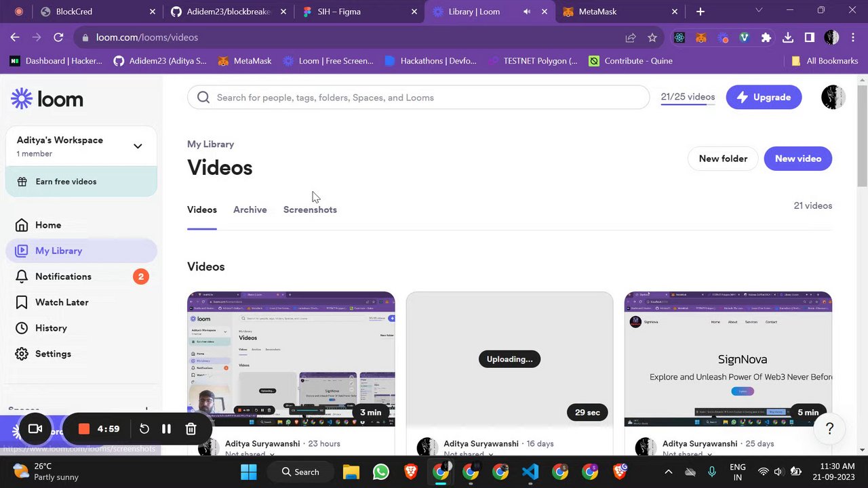Click the address bar URL loom.com/looms/videos
Image resolution: width=868 pixels, height=488 pixels.
[147, 37]
